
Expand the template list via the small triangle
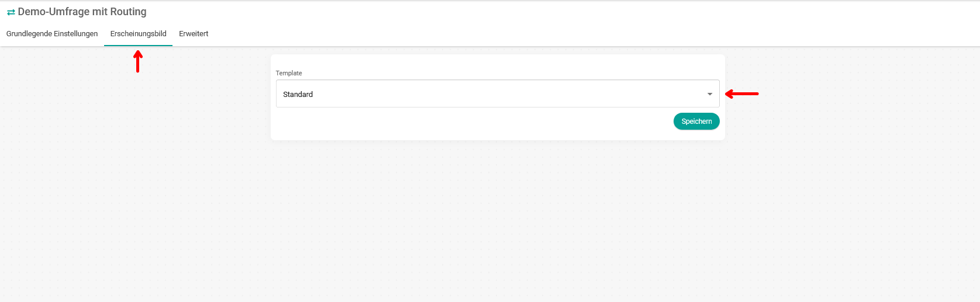click(x=709, y=94)
